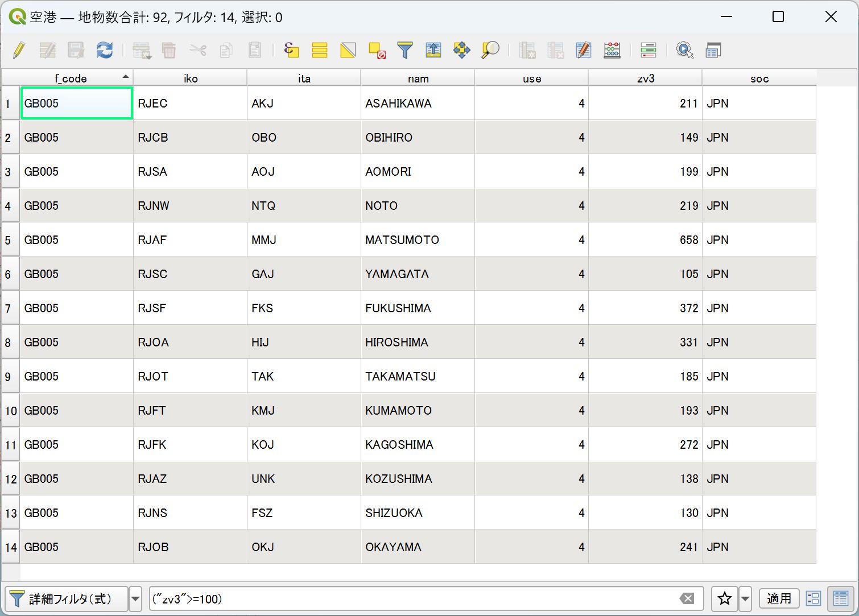Zoom map to selected rows
Image resolution: width=859 pixels, height=616 pixels.
coord(490,50)
